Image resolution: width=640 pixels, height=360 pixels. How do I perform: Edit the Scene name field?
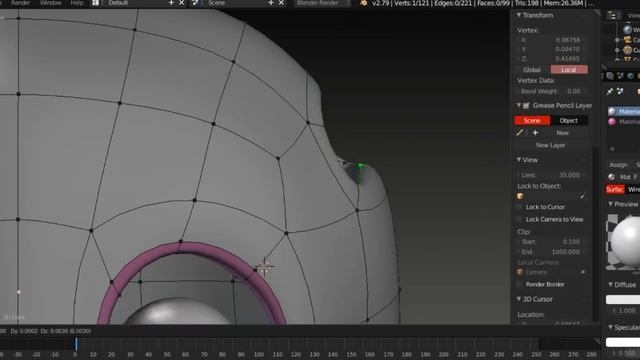pos(235,3)
